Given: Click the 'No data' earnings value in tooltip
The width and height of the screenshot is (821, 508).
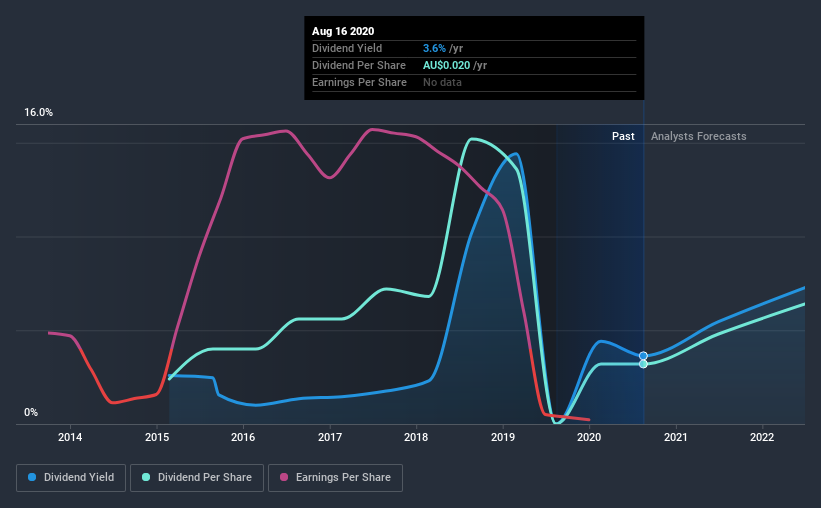Looking at the screenshot, I should (x=442, y=82).
